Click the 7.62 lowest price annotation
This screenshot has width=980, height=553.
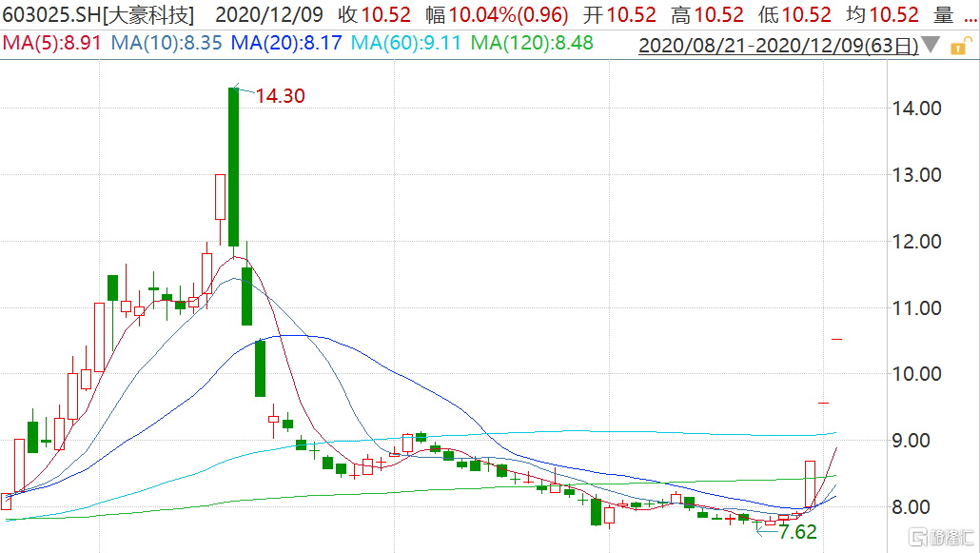(x=797, y=532)
